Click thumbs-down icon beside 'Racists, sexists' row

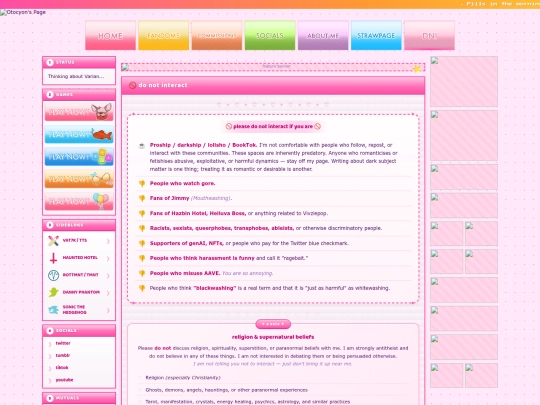(x=142, y=228)
